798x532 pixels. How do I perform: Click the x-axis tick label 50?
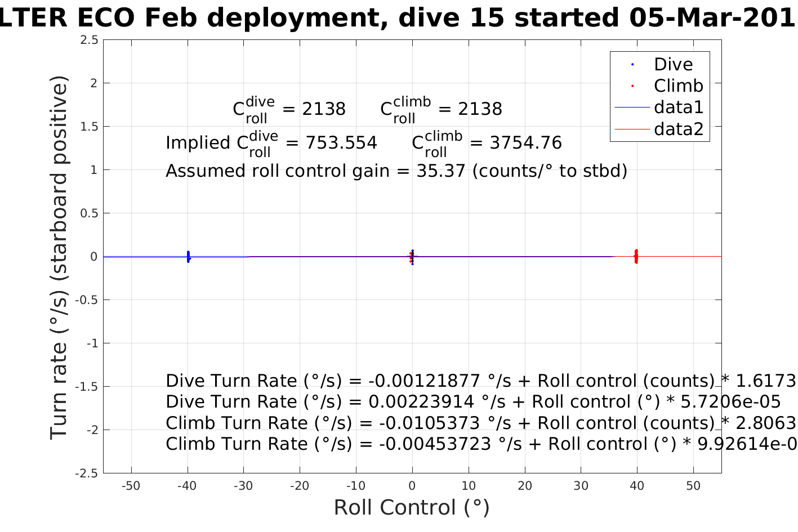point(693,486)
